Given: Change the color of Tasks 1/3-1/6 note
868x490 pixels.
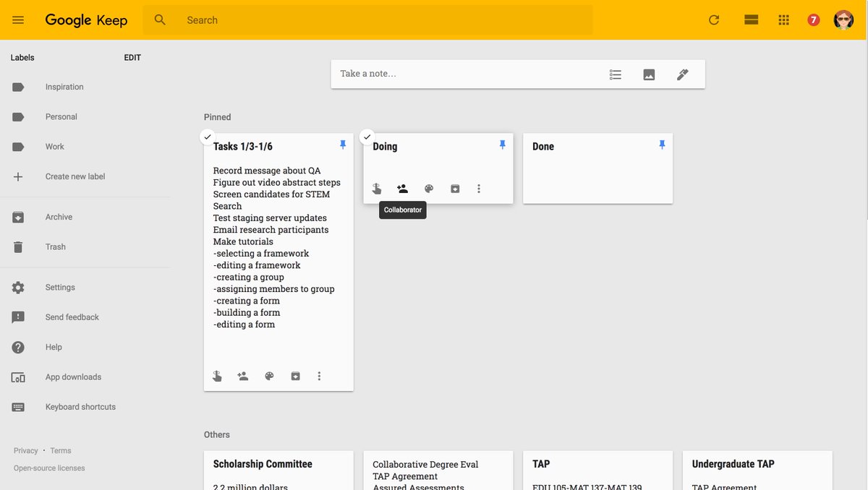Looking at the screenshot, I should tap(269, 376).
